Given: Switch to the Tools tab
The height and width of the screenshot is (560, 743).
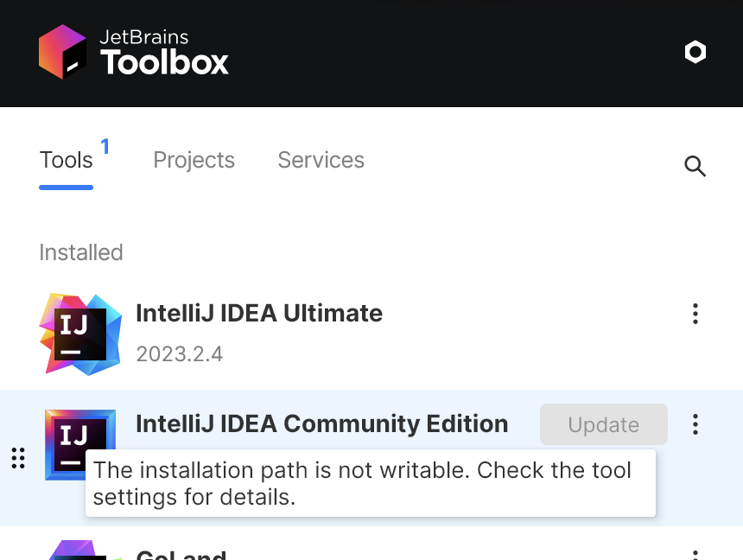Looking at the screenshot, I should pyautogui.click(x=66, y=161).
